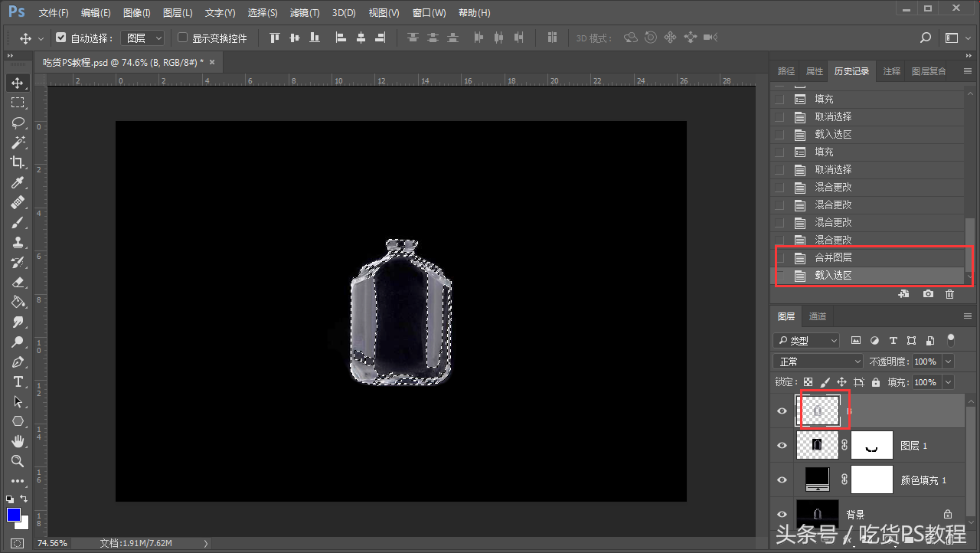Hide the 颜色填充 1 layer

782,480
